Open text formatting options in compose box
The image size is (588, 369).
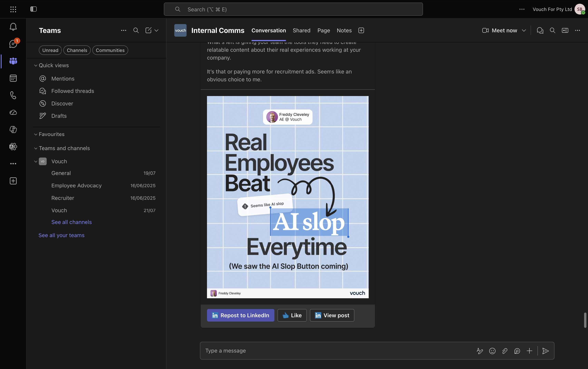[480, 351]
